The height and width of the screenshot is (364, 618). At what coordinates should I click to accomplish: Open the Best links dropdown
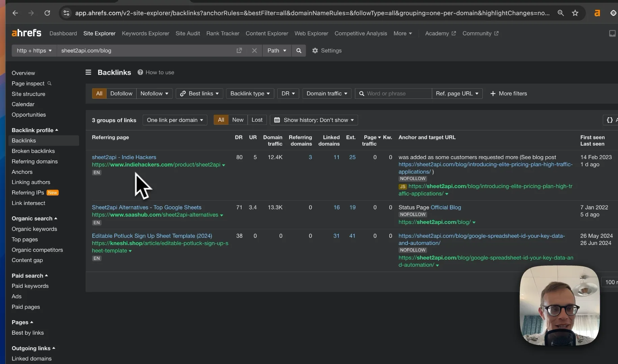[x=199, y=93]
